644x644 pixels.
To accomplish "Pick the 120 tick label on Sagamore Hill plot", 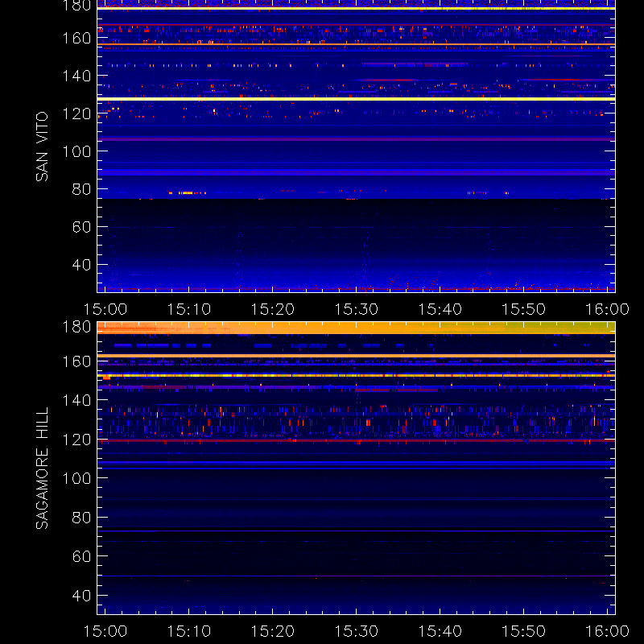I will pyautogui.click(x=76, y=440).
